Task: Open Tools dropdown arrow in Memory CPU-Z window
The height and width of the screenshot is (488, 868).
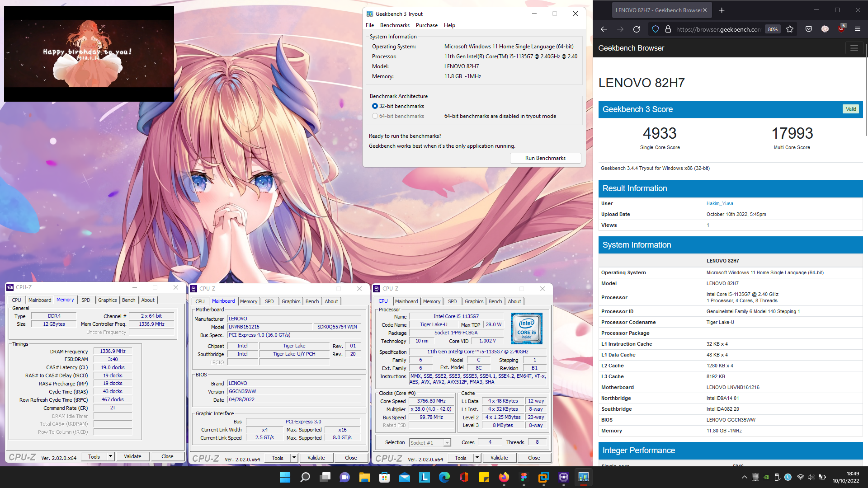Action: coord(110,456)
